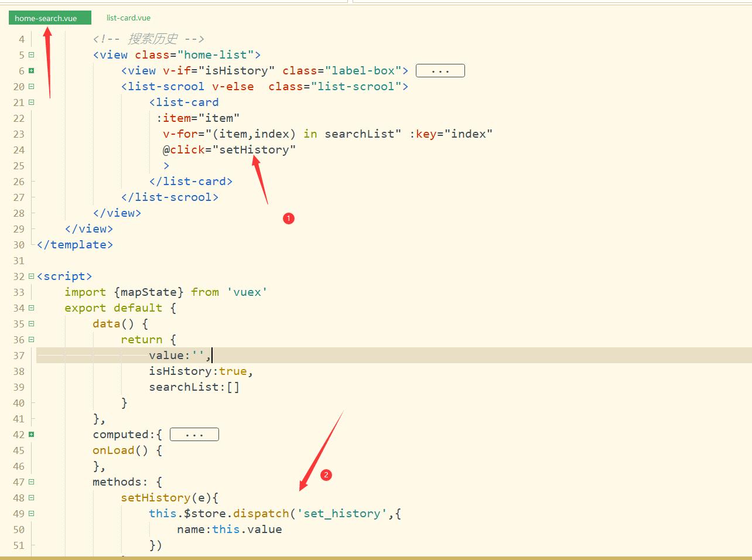
Task: Click line number 37 in the gutter
Action: (x=19, y=356)
